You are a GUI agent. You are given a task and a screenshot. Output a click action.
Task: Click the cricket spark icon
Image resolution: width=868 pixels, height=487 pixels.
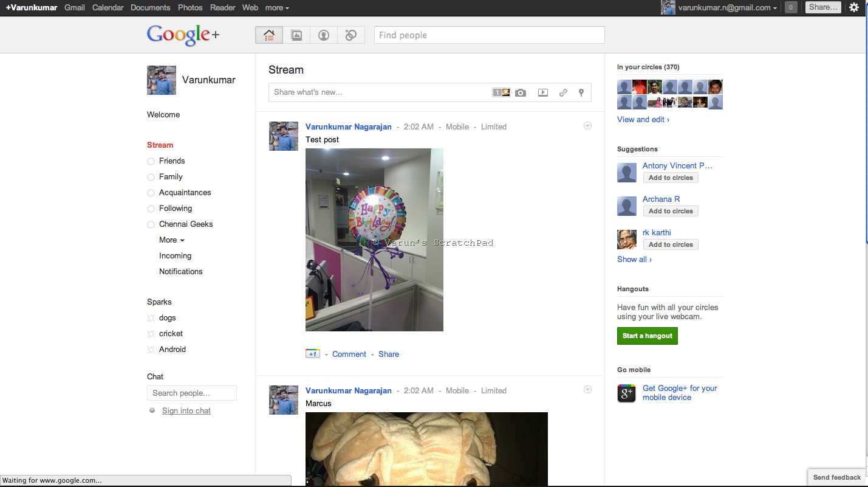151,334
